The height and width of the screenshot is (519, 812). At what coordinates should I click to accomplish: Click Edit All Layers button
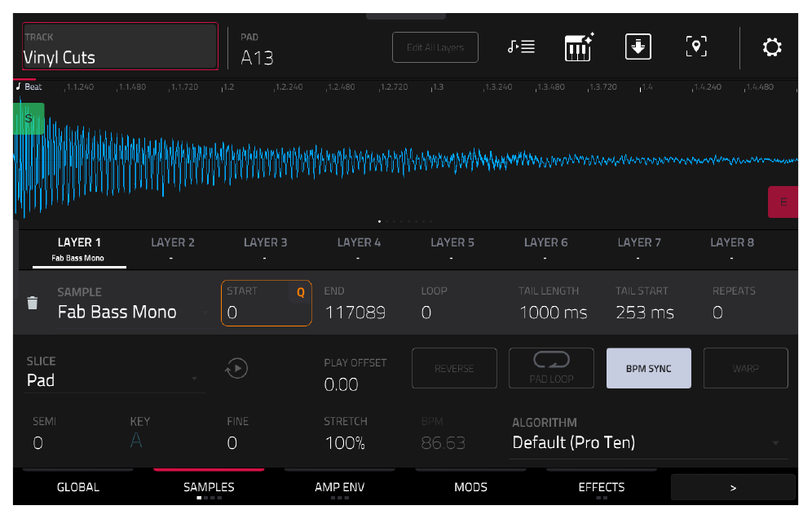coord(435,47)
